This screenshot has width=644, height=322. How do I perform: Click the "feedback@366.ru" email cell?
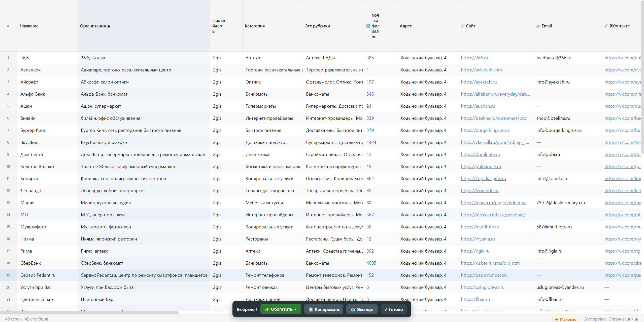point(567,58)
